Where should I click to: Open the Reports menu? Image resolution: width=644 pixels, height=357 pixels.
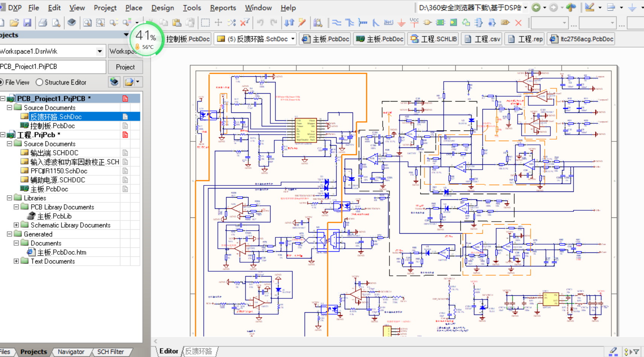click(x=223, y=8)
